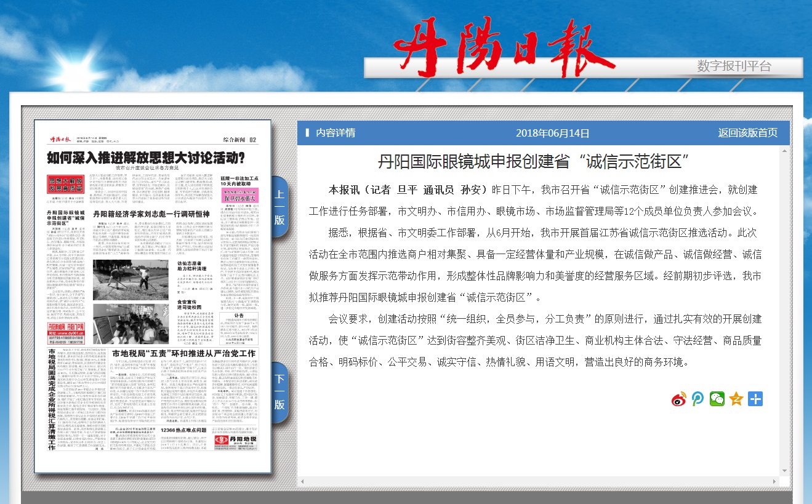Go to previous page 上一版
This screenshot has height=504, width=812.
279,207
